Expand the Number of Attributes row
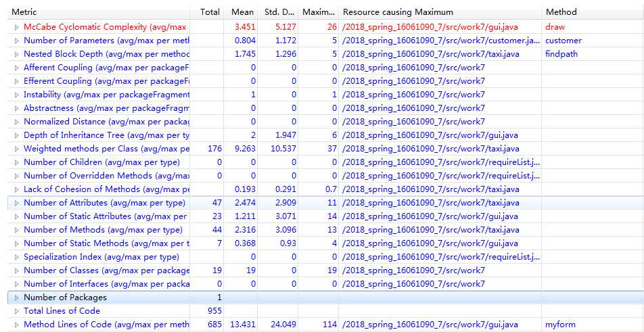This screenshot has width=644, height=332. pyautogui.click(x=16, y=203)
